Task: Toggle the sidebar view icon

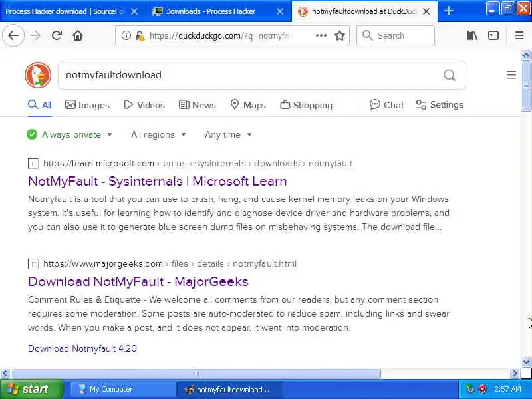Action: pos(493,35)
